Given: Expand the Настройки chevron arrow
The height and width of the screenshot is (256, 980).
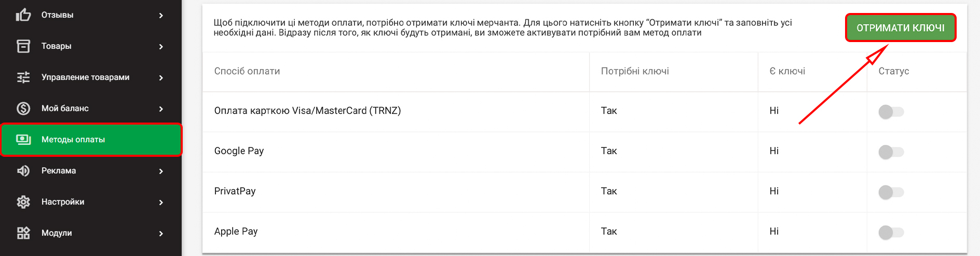Looking at the screenshot, I should pos(161,203).
